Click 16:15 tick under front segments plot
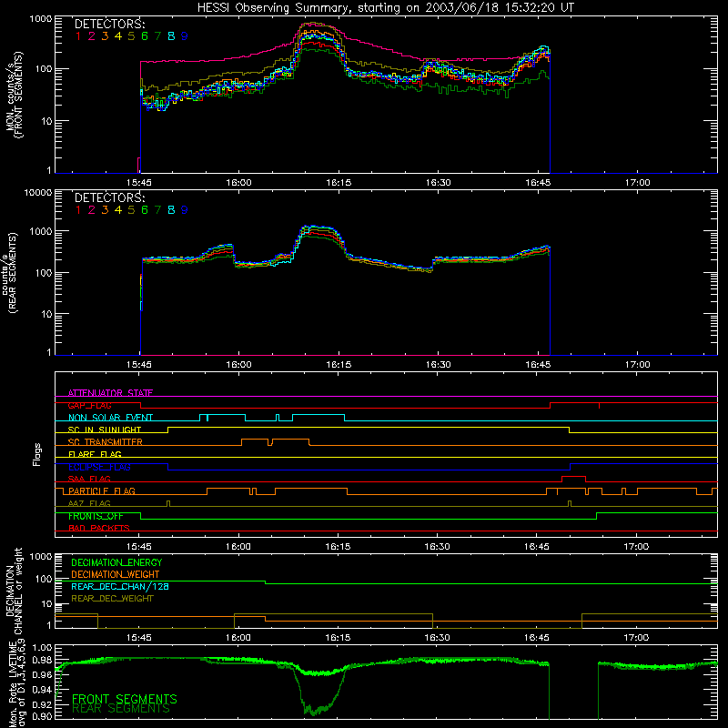 [x=339, y=183]
